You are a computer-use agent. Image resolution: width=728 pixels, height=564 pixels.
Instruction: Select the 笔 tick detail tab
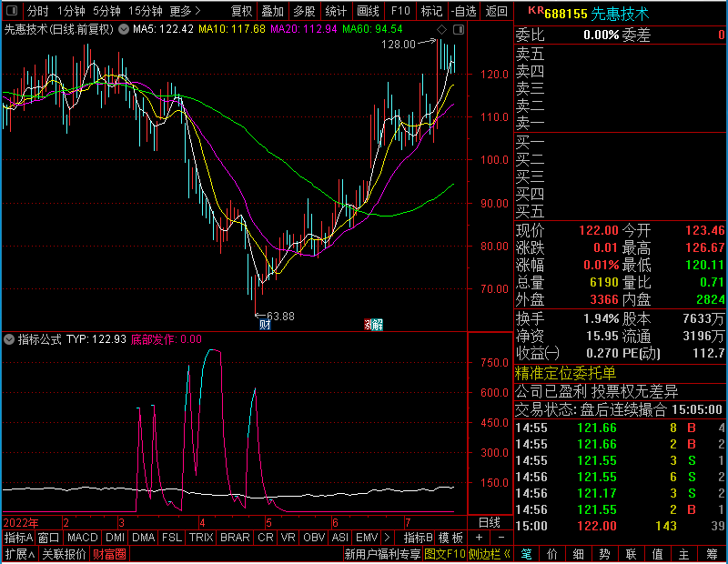pyautogui.click(x=526, y=554)
